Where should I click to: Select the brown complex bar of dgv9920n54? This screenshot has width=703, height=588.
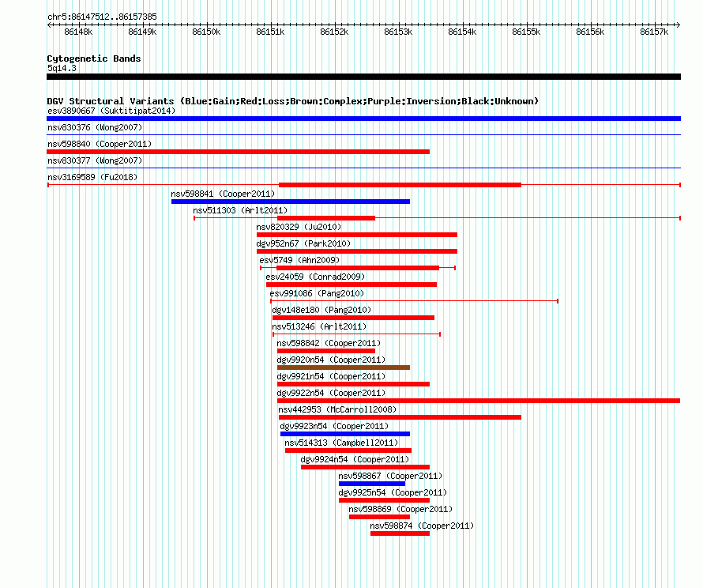(x=344, y=367)
